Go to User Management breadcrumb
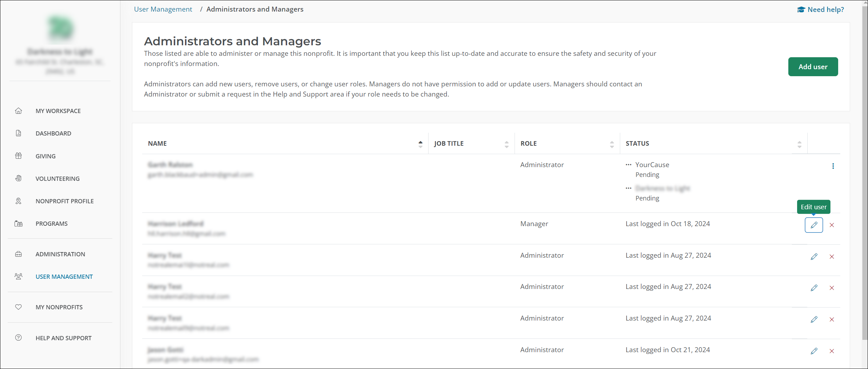Viewport: 868px width, 369px height. click(163, 9)
